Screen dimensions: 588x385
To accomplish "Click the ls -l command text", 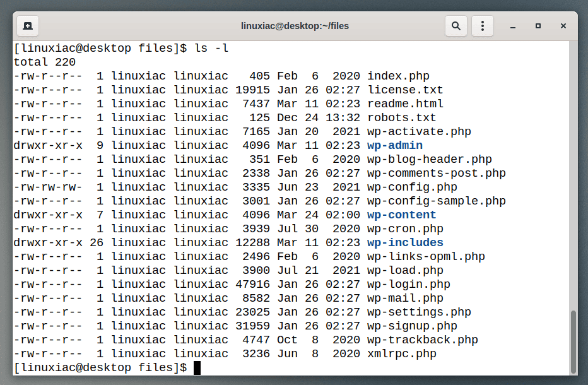I will 211,49.
